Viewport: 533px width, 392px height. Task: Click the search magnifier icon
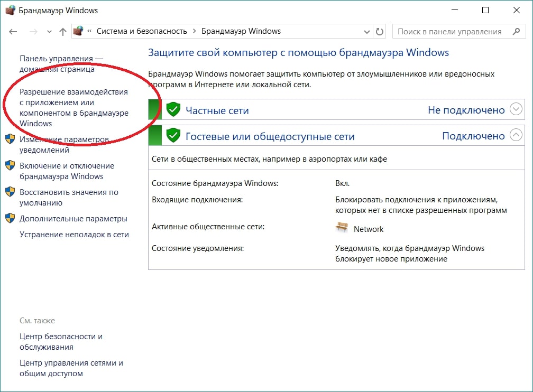point(516,32)
